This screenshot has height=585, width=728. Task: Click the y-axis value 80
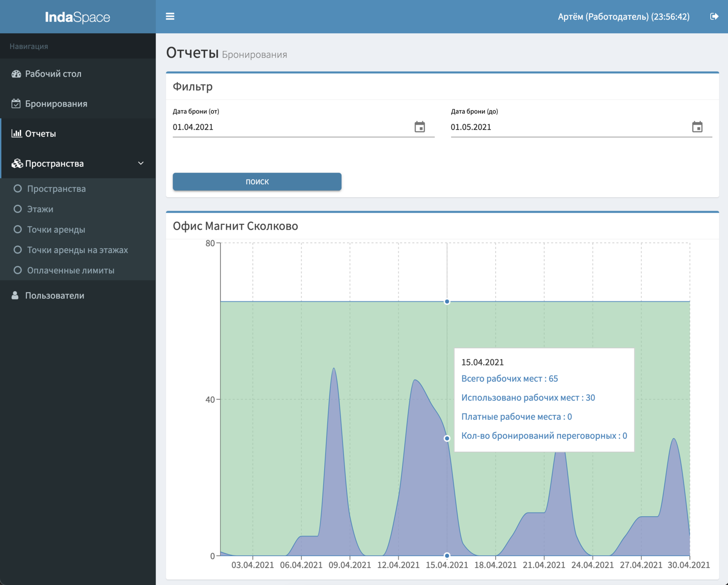tap(210, 243)
